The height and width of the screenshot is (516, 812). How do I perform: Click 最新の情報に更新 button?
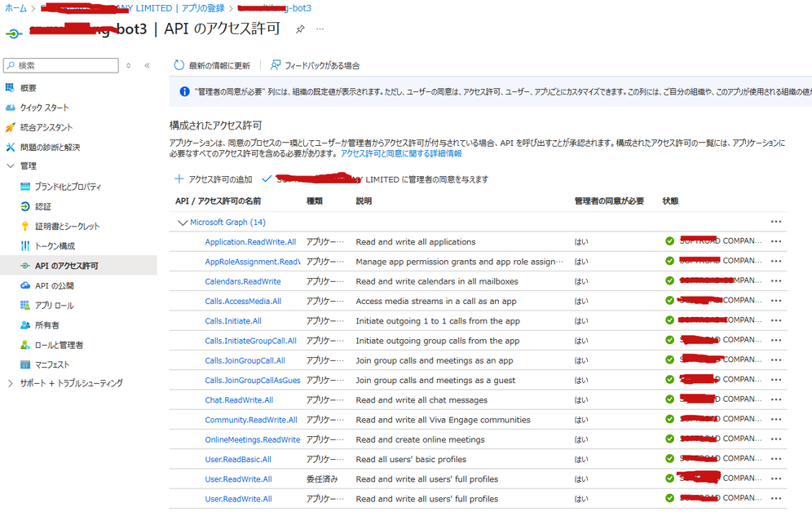click(212, 65)
